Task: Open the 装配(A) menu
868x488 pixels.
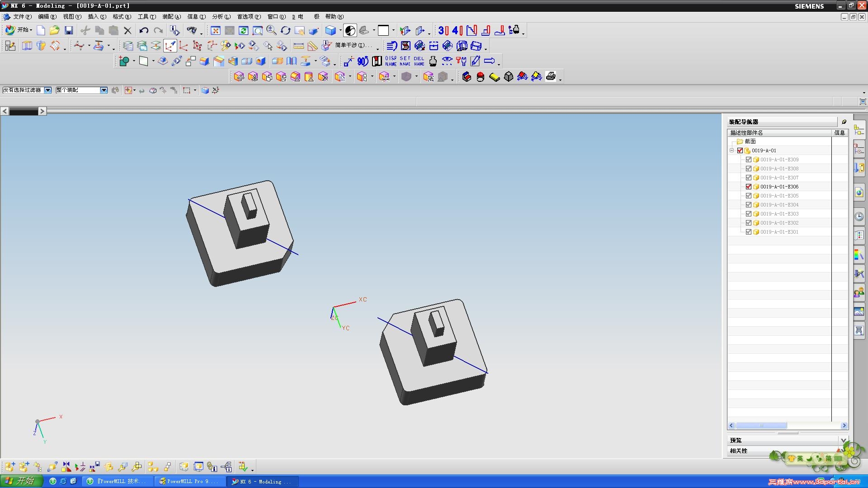Action: tap(171, 17)
